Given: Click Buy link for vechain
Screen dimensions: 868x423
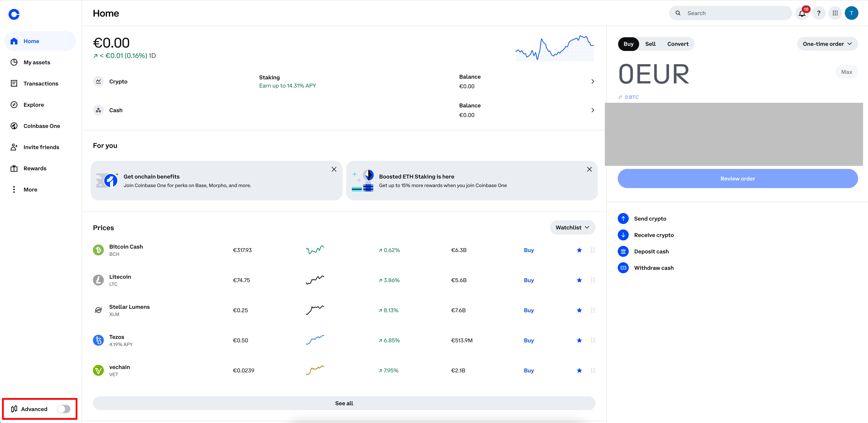Looking at the screenshot, I should [529, 370].
